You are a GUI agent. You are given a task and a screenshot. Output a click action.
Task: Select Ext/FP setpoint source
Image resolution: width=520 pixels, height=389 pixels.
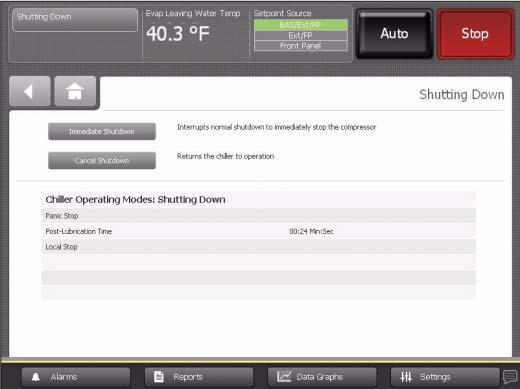pos(301,36)
